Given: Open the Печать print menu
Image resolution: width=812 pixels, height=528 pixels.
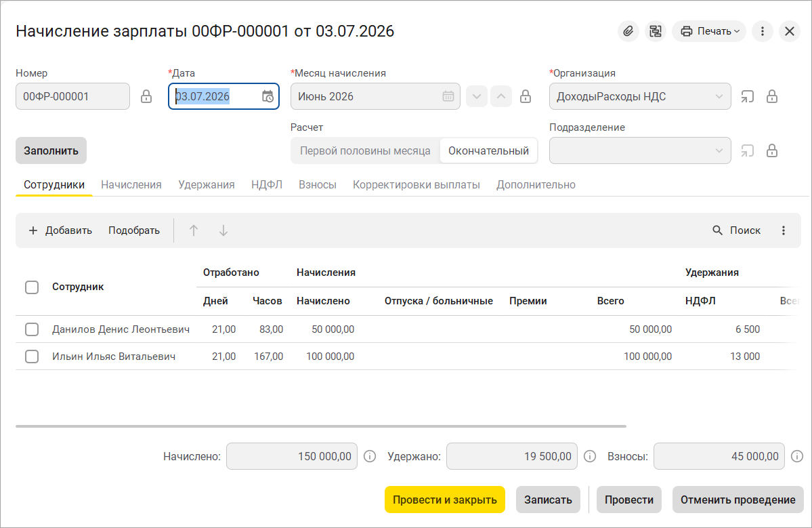Looking at the screenshot, I should (709, 31).
